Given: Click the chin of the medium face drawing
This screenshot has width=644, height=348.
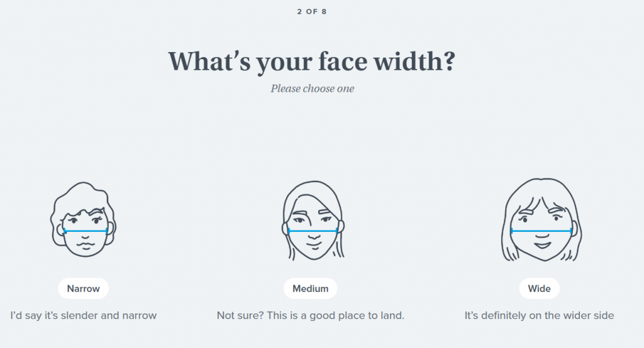Looking at the screenshot, I should 314,255.
